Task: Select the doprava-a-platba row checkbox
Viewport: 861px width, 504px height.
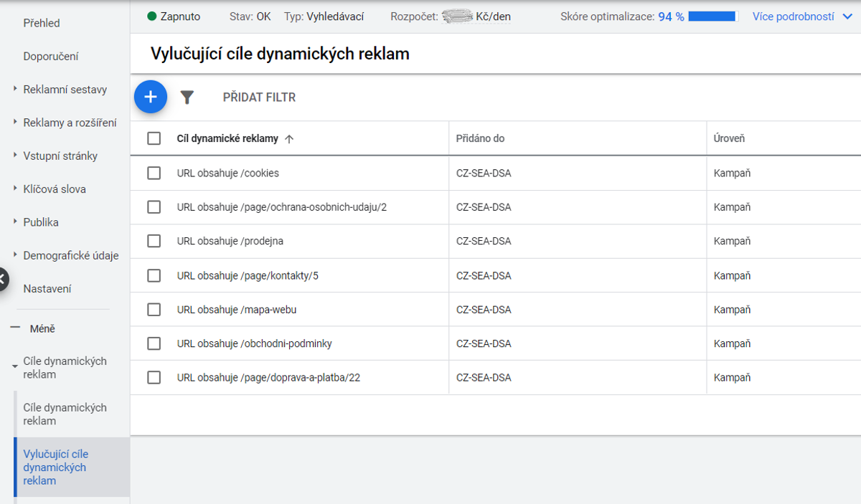Action: point(154,377)
